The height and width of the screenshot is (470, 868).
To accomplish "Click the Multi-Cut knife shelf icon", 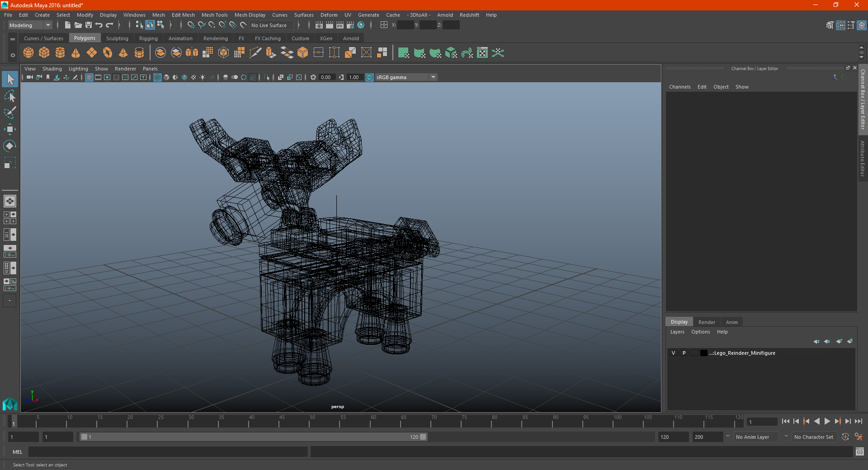I will point(255,53).
